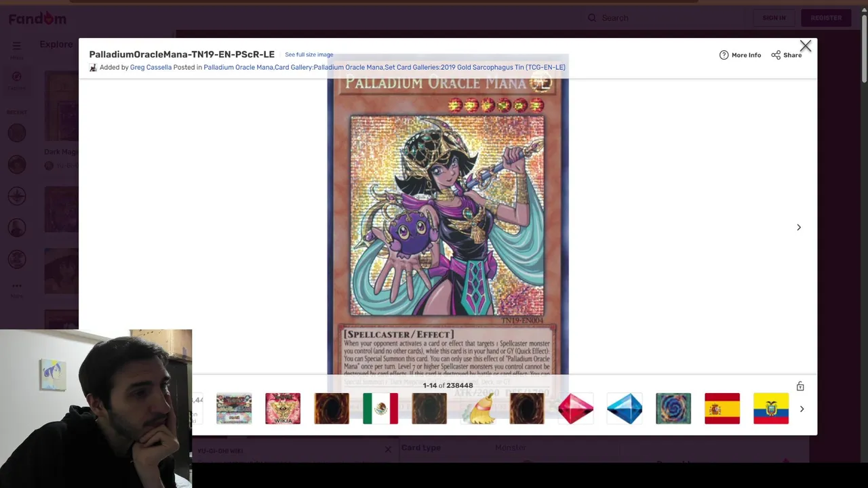The image size is (868, 488).
Task: Open the See full size image link
Action: tap(309, 54)
